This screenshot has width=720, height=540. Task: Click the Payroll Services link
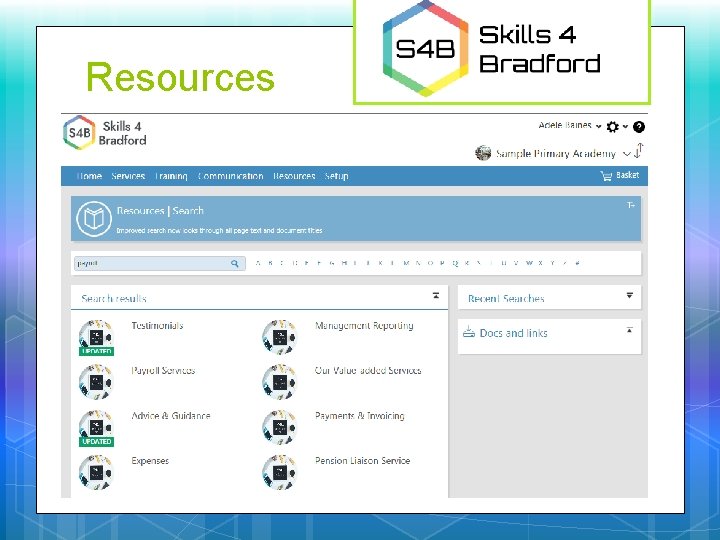pyautogui.click(x=163, y=371)
